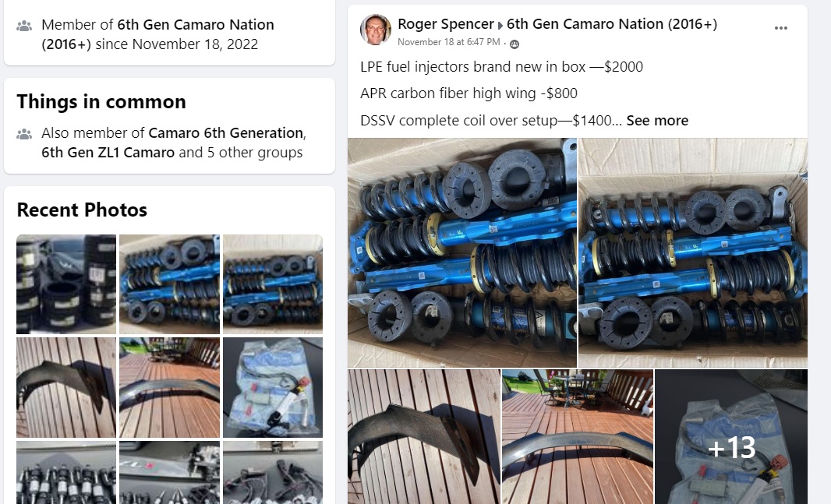Open the Roger Spencer profile link
Image resolution: width=831 pixels, height=504 pixels.
[446, 24]
